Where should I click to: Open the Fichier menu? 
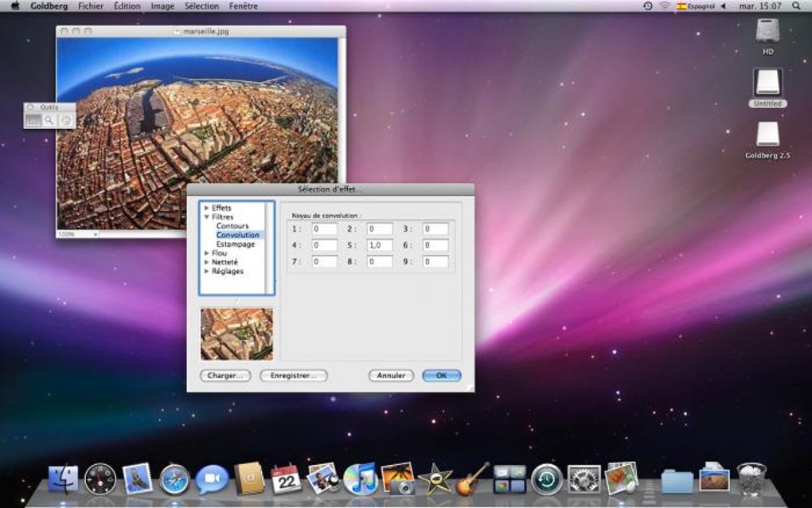(x=91, y=6)
